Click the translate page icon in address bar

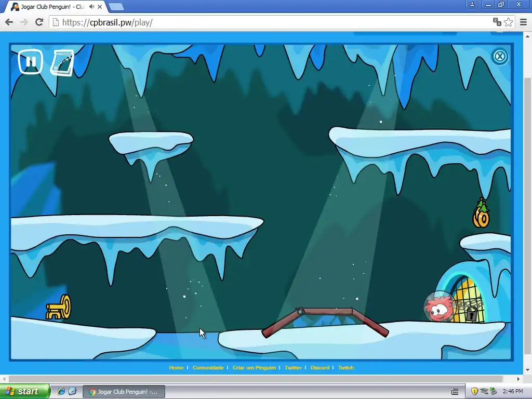click(x=497, y=22)
